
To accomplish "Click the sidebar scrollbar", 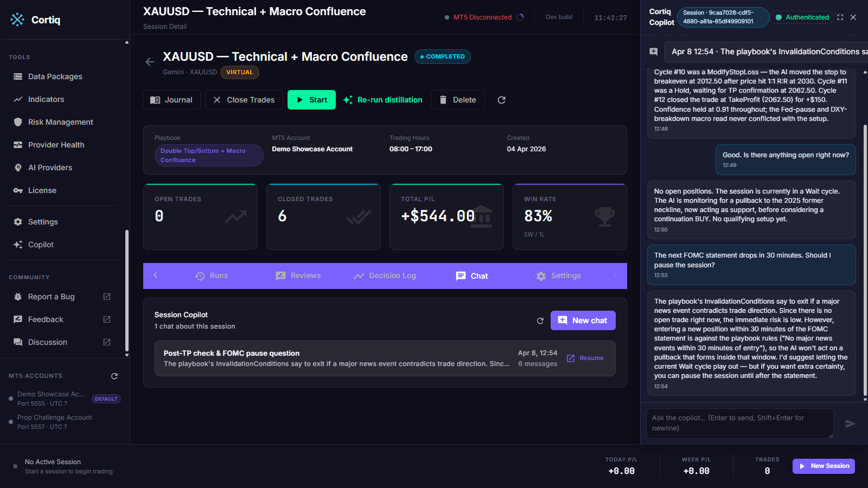I will pyautogui.click(x=127, y=291).
